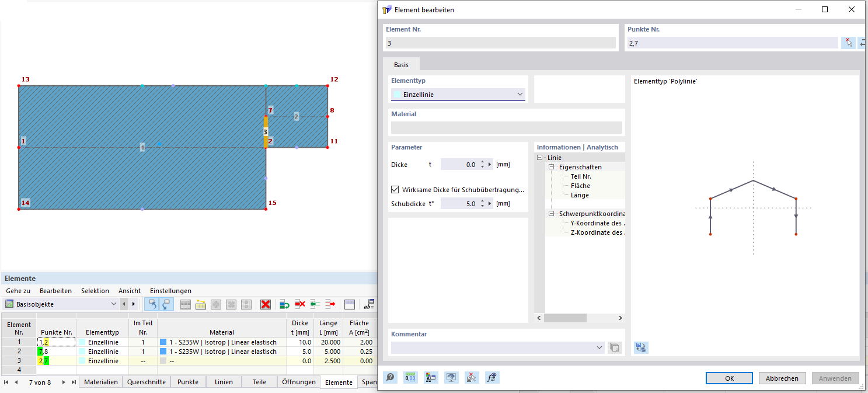This screenshot has width=868, height=393.
Task: Click the Anwenden button
Action: [x=835, y=378]
